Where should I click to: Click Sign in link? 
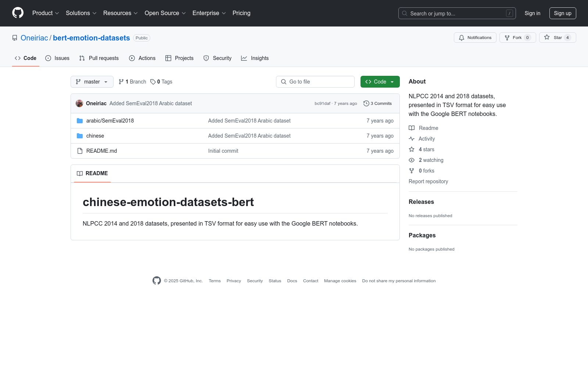coord(532,13)
